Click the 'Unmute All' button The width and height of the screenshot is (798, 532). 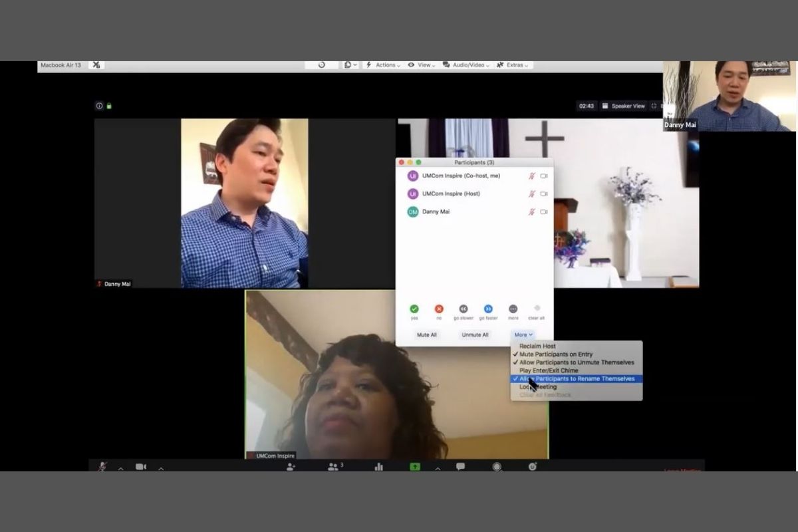(475, 335)
